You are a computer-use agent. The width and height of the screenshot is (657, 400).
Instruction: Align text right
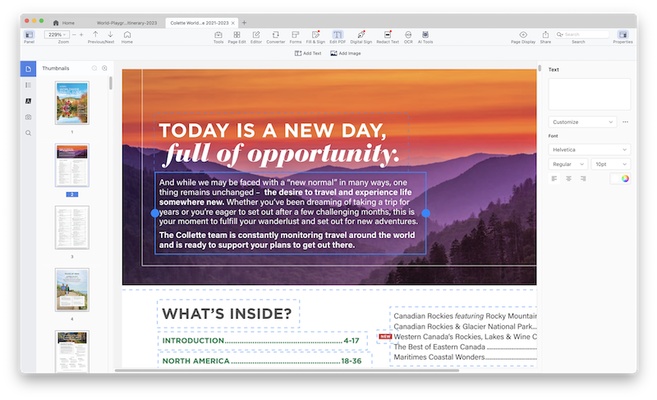(x=583, y=178)
